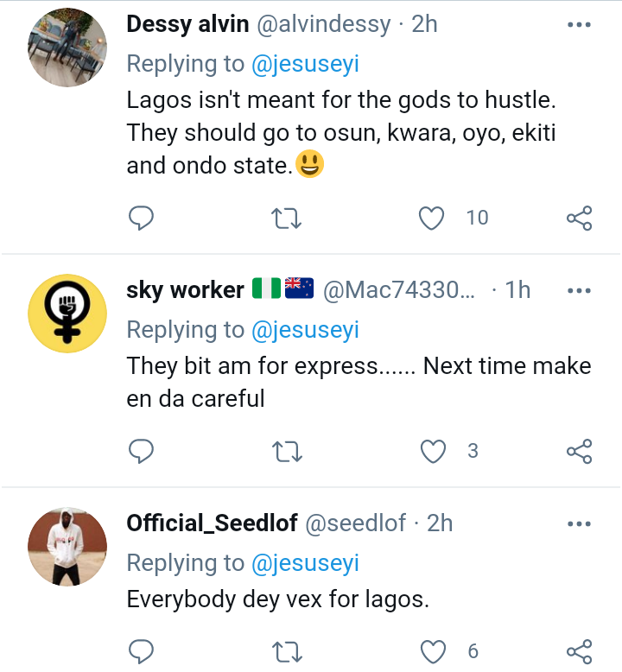
Task: Open @jesuseyi link in Dessy alvin's reply
Action: click(x=305, y=64)
